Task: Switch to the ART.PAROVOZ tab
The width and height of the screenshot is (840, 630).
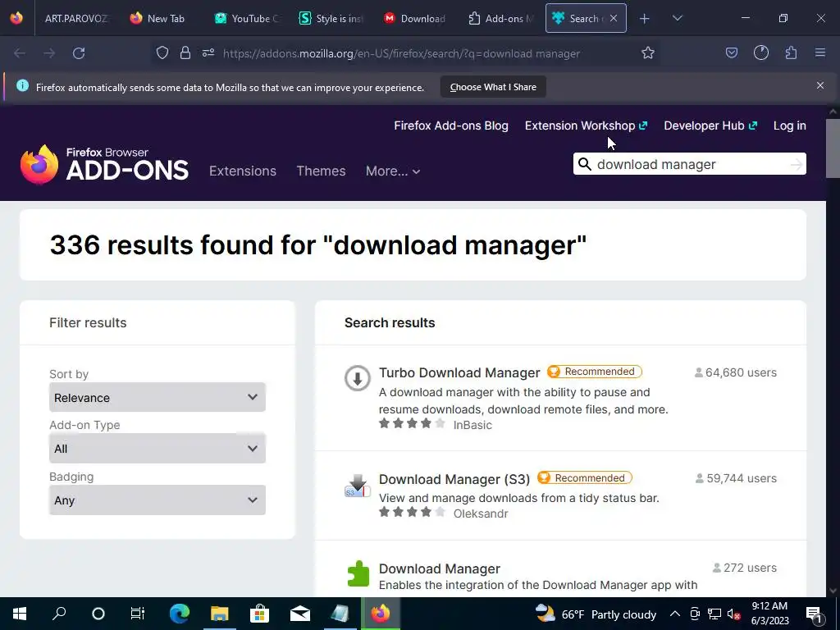Action: pyautogui.click(x=76, y=18)
